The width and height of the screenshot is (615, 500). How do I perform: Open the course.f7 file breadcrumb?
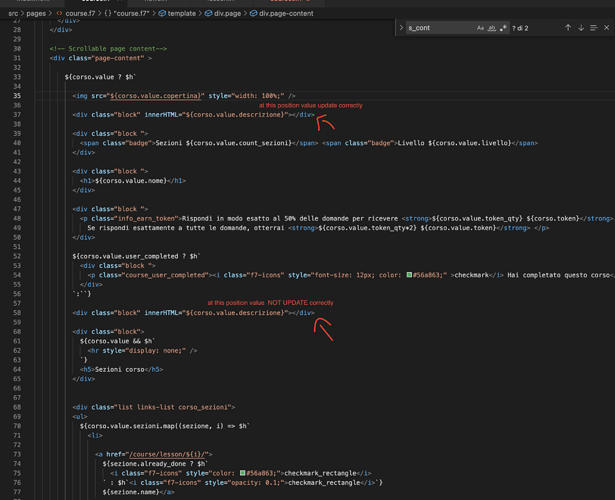point(76,13)
